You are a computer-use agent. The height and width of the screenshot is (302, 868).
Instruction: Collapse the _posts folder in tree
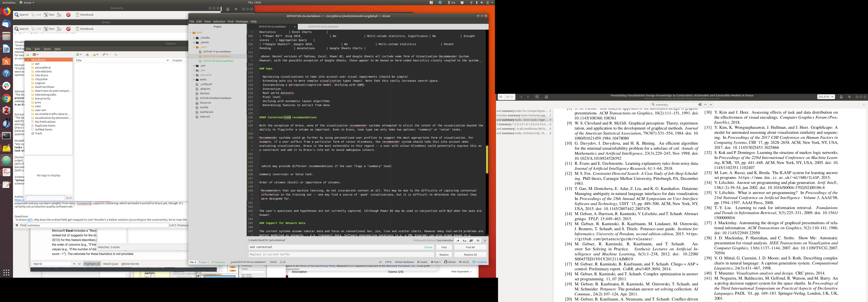pos(194,47)
